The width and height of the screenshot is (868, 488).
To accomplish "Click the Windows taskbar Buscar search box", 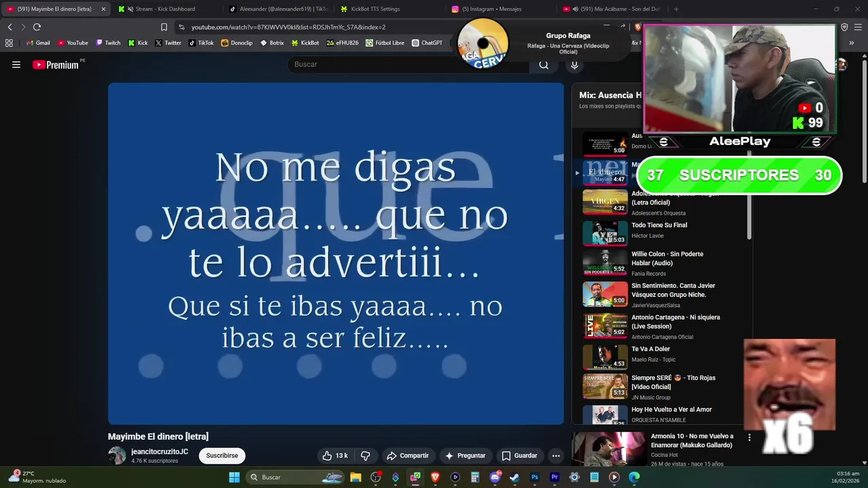I will [x=295, y=477].
